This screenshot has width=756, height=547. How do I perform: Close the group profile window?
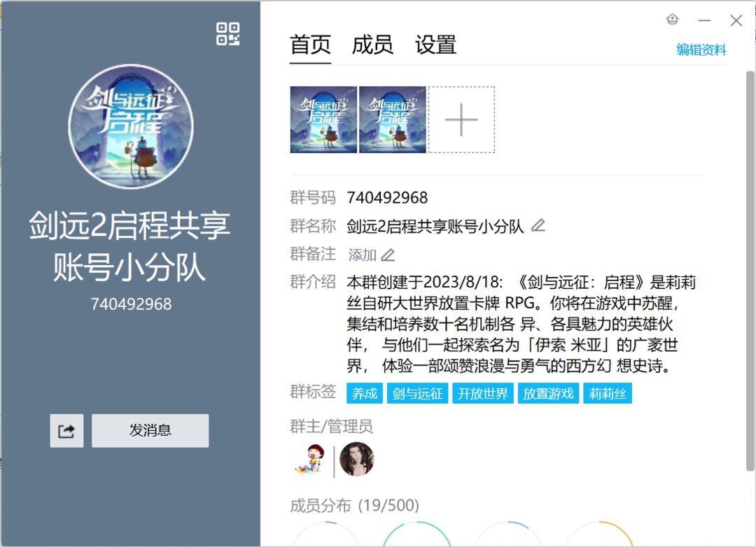point(736,20)
